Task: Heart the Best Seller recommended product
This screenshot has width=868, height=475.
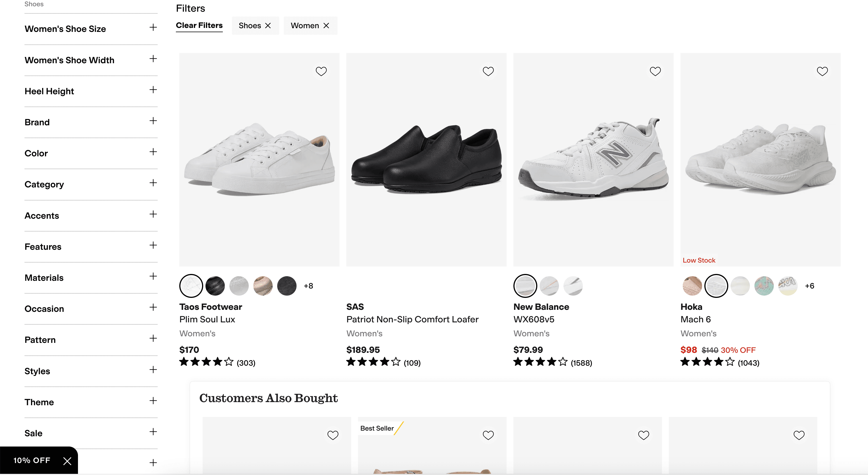Action: (x=488, y=435)
